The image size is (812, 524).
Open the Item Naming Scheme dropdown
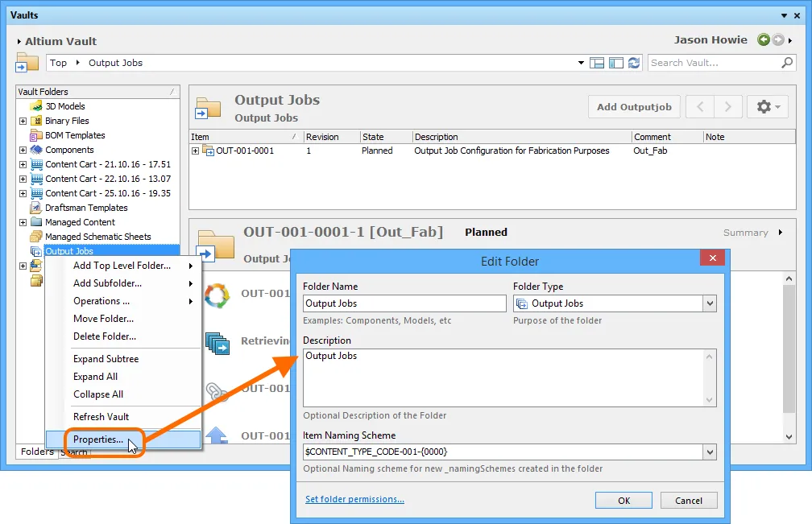click(x=710, y=452)
